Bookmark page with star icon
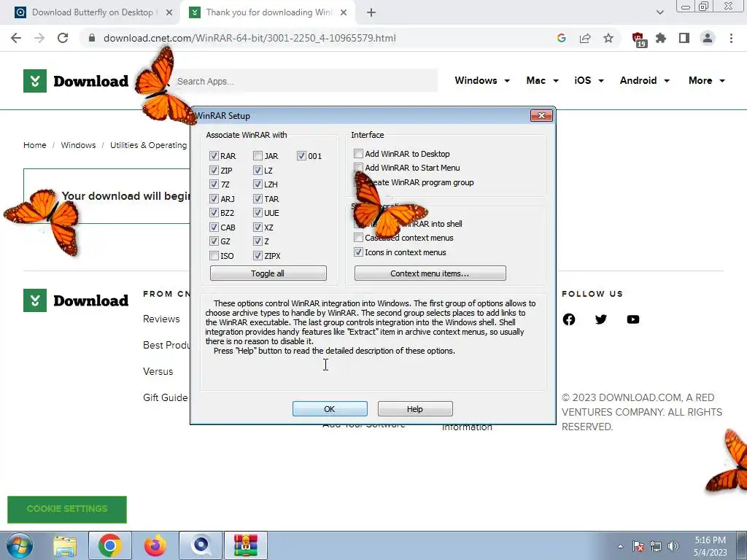The height and width of the screenshot is (560, 747). 608,38
